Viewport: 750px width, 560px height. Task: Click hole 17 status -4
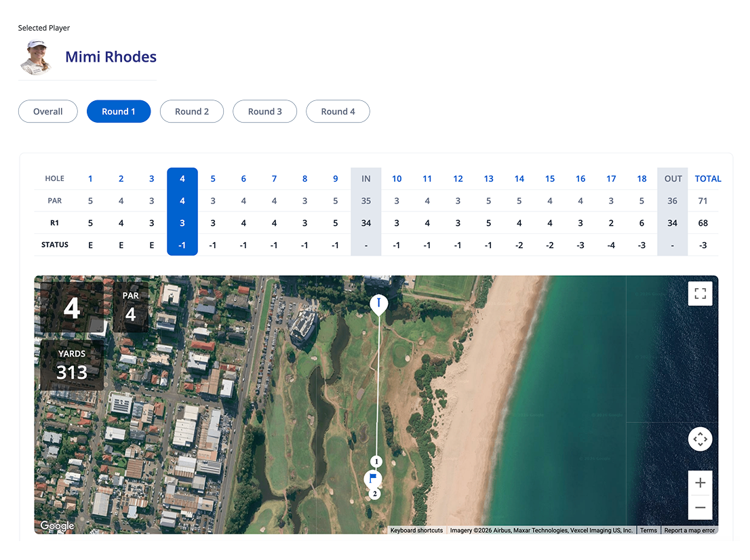[x=611, y=245]
